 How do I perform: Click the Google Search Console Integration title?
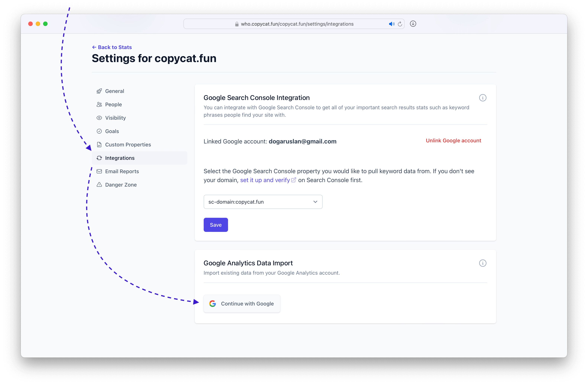(x=256, y=98)
